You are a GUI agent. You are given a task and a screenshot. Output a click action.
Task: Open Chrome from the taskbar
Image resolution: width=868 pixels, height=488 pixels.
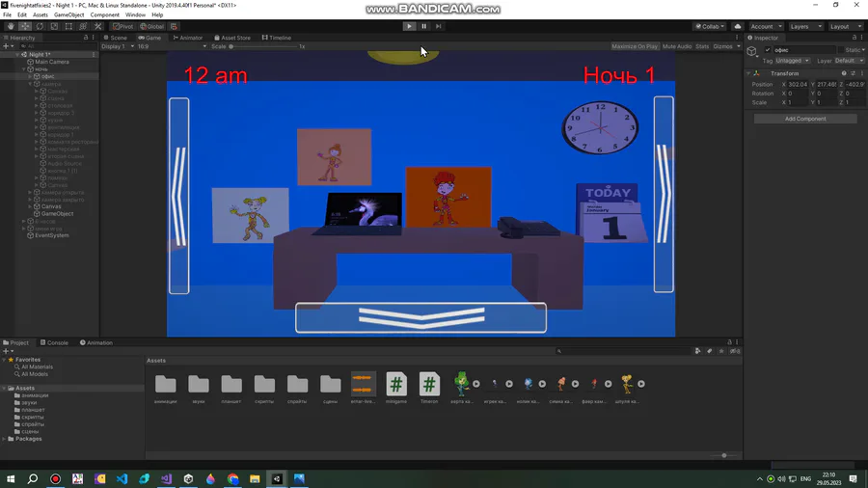pos(232,478)
